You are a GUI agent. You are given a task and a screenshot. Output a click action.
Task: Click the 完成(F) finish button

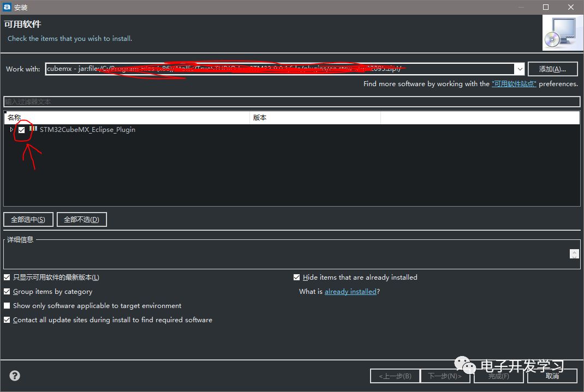coord(499,376)
